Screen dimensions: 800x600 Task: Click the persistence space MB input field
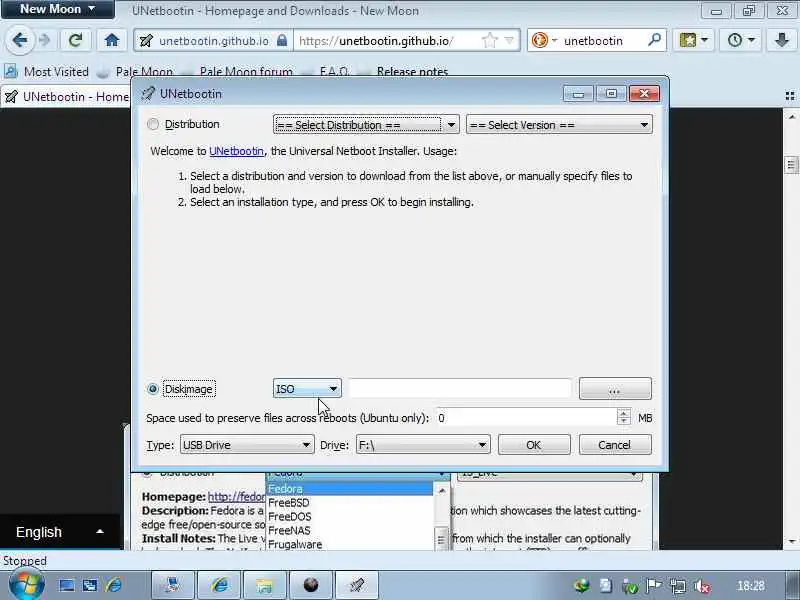tap(527, 418)
